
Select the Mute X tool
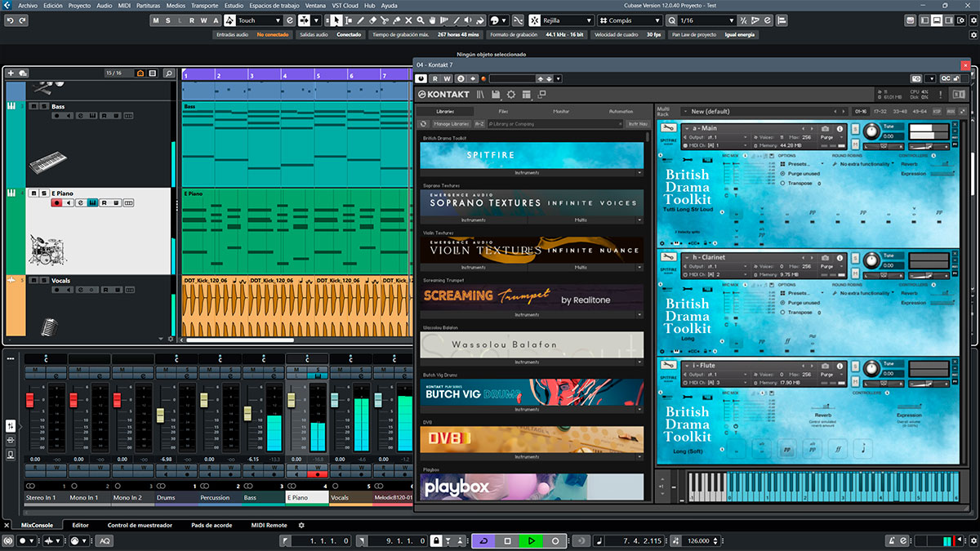coord(408,20)
